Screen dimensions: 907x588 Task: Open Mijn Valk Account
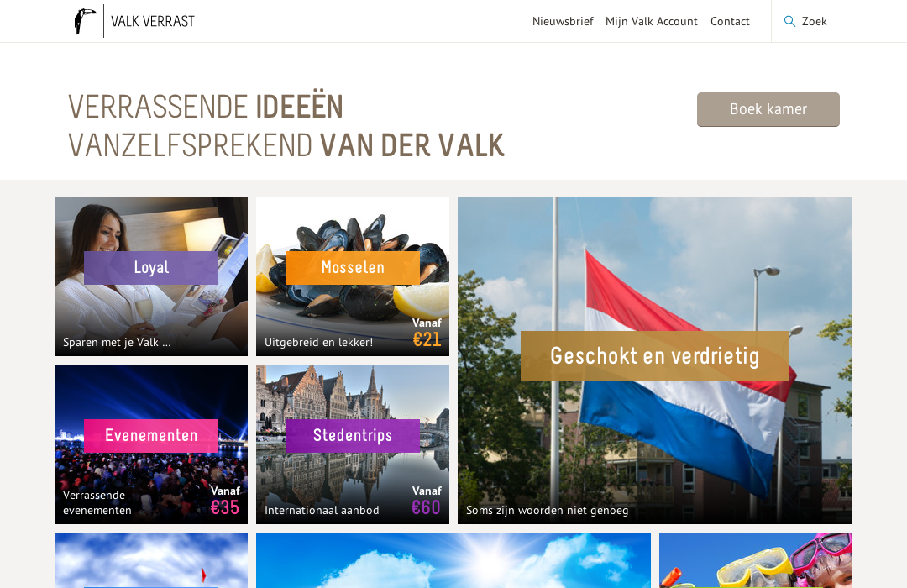coord(652,21)
